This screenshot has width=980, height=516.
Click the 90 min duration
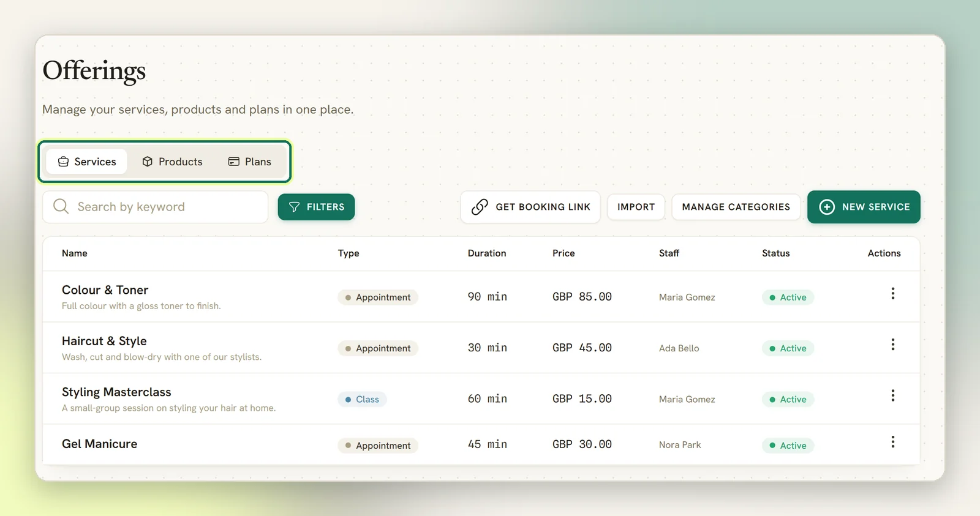pyautogui.click(x=488, y=297)
